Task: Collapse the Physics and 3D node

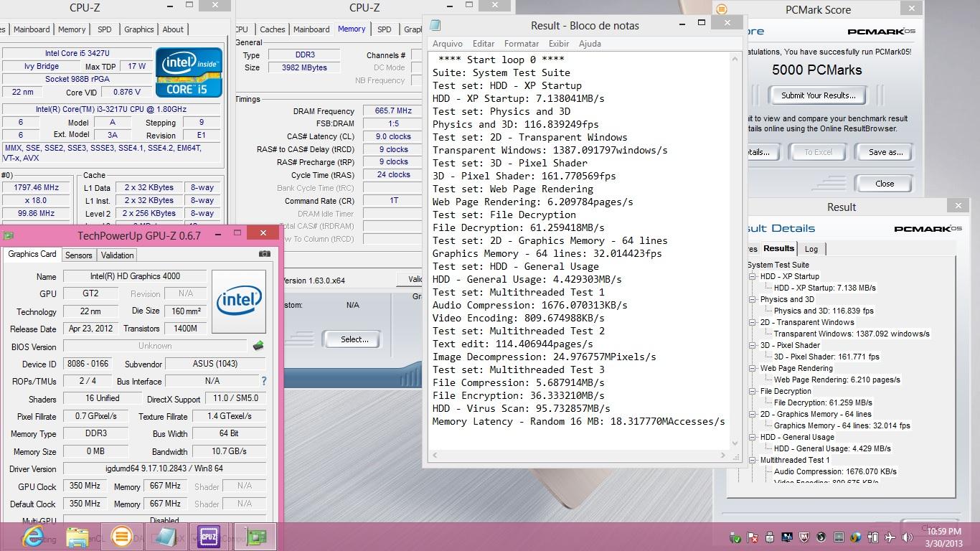Action: (753, 299)
